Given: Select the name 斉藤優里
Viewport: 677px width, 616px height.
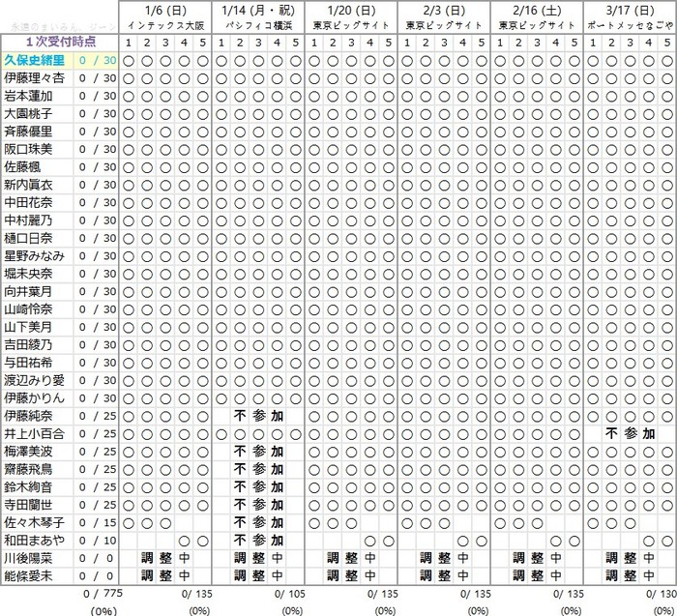Looking at the screenshot, I should tap(28, 132).
